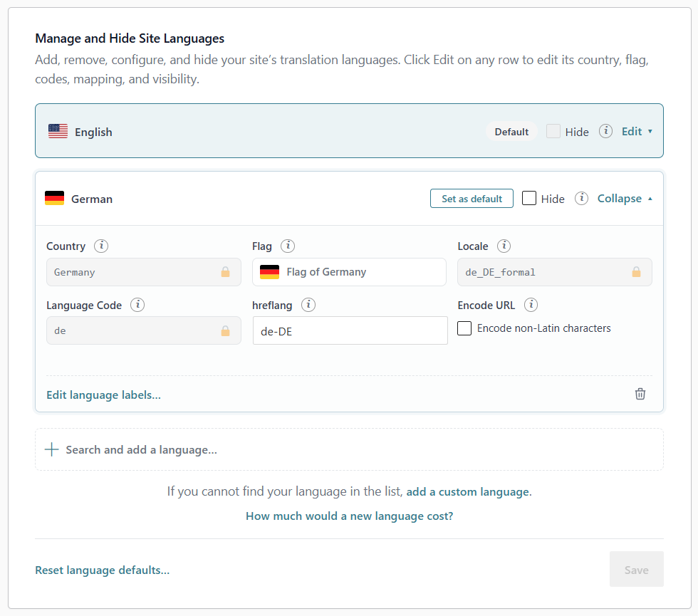Click the hreflang de-DE input field
The height and width of the screenshot is (616, 698).
point(350,330)
